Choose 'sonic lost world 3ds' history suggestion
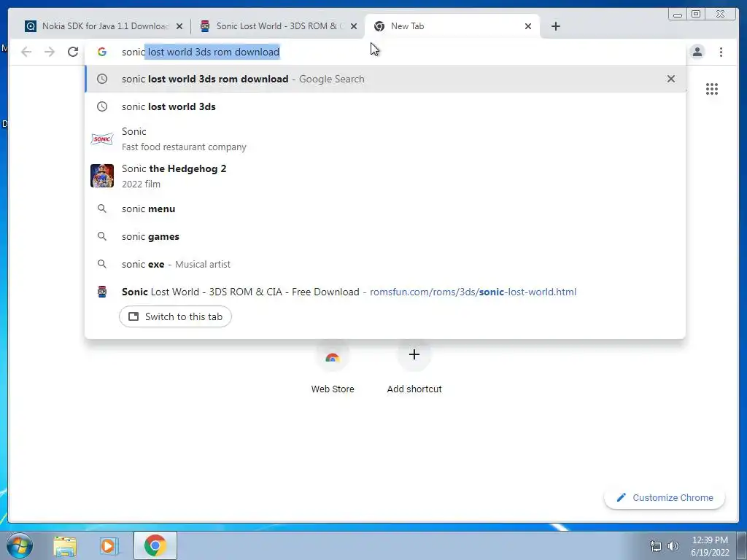Image resolution: width=747 pixels, height=560 pixels. point(385,106)
